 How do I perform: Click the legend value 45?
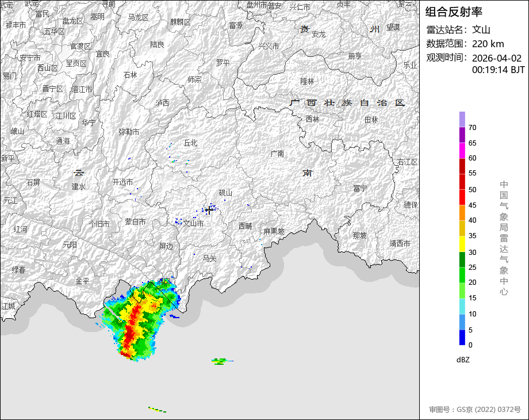pos(472,205)
